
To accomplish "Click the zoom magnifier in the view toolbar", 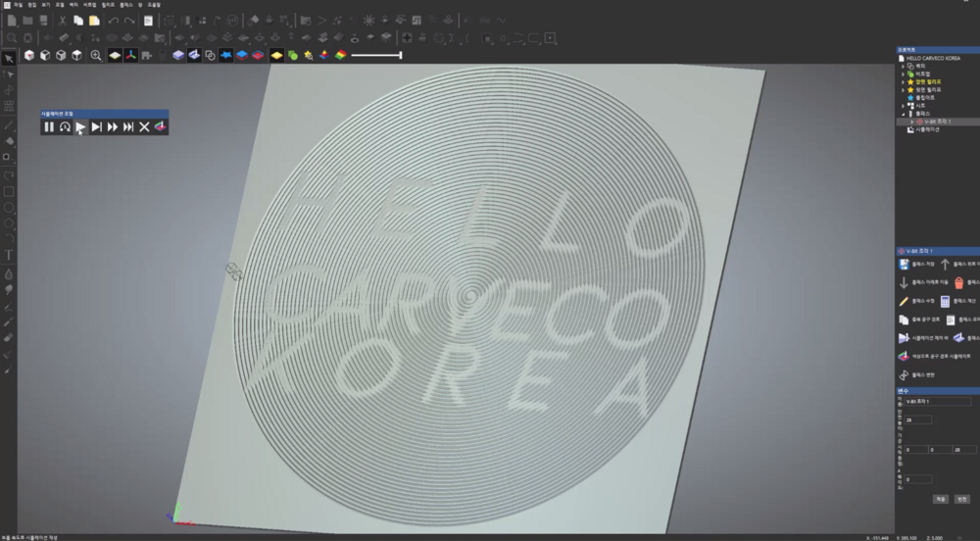I will coord(96,56).
